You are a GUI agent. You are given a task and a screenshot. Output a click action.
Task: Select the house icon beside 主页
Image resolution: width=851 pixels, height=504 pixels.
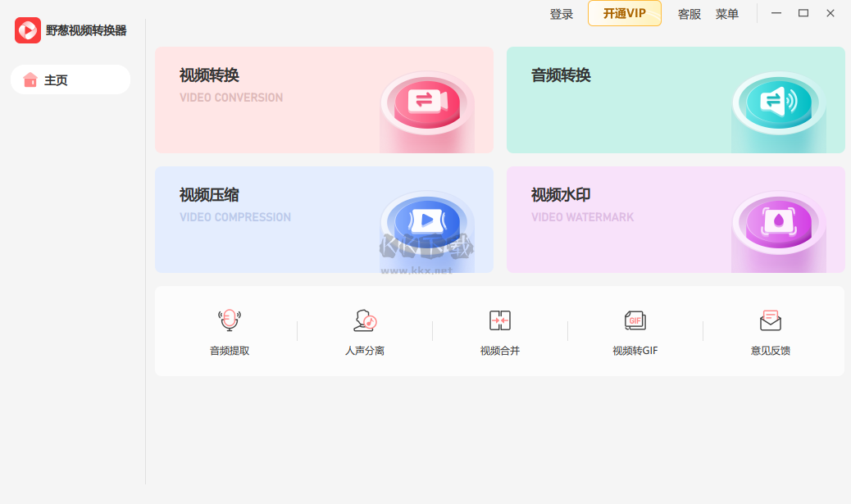[x=31, y=79]
